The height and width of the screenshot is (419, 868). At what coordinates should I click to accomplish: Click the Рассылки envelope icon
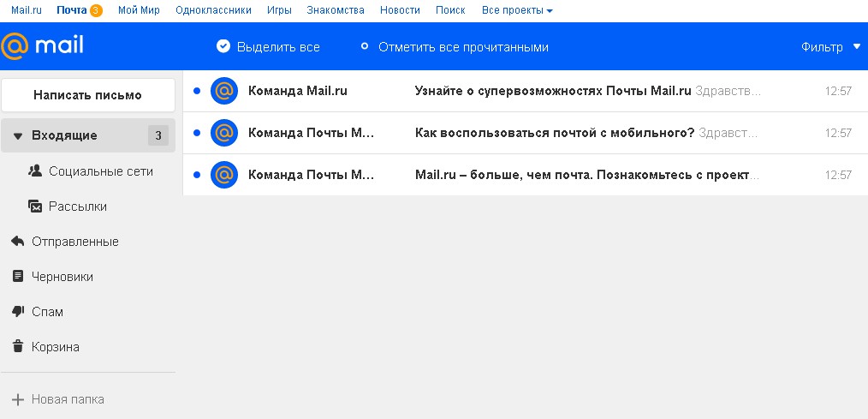(35, 207)
